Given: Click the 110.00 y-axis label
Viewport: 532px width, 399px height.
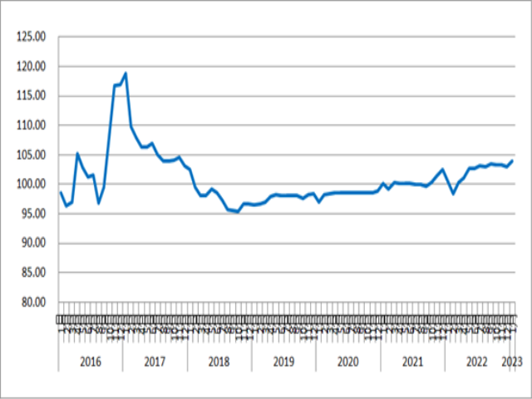Looking at the screenshot, I should pos(32,126).
